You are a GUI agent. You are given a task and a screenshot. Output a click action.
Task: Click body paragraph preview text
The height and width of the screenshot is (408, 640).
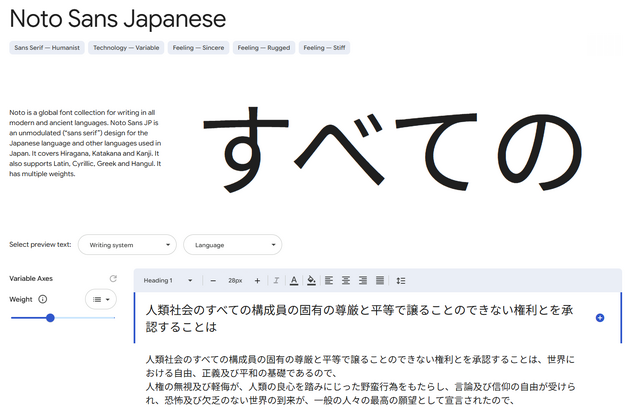coord(361,380)
